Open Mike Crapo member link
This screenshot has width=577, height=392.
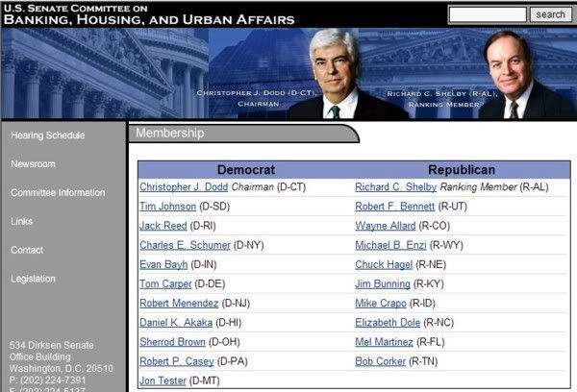pyautogui.click(x=381, y=304)
